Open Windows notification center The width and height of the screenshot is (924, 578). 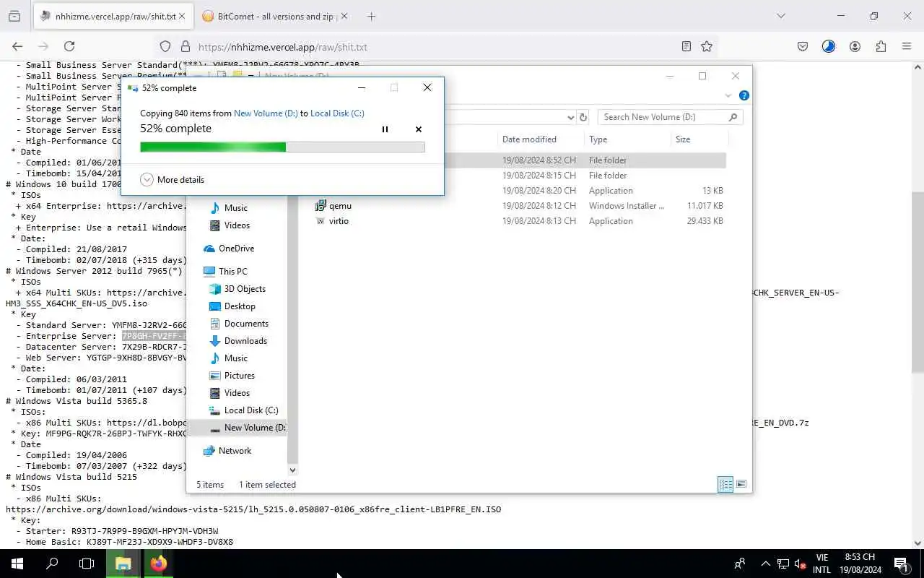click(x=902, y=564)
